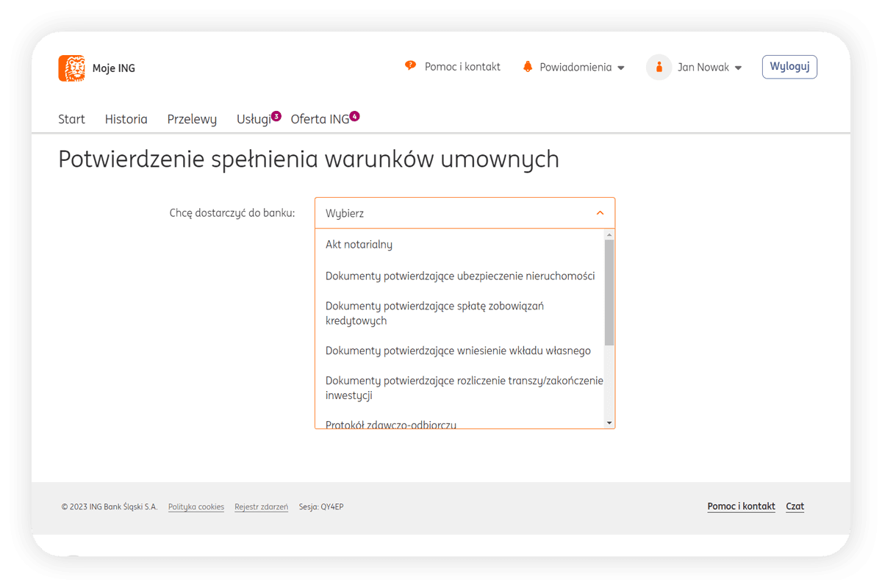Expand the Powiadomienia dropdown arrow

pyautogui.click(x=621, y=68)
